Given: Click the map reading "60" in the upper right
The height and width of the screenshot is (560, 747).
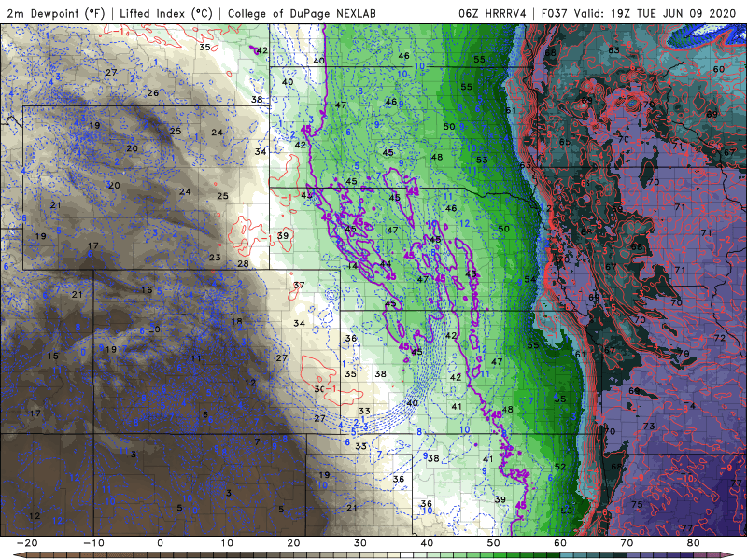Looking at the screenshot, I should 718,69.
